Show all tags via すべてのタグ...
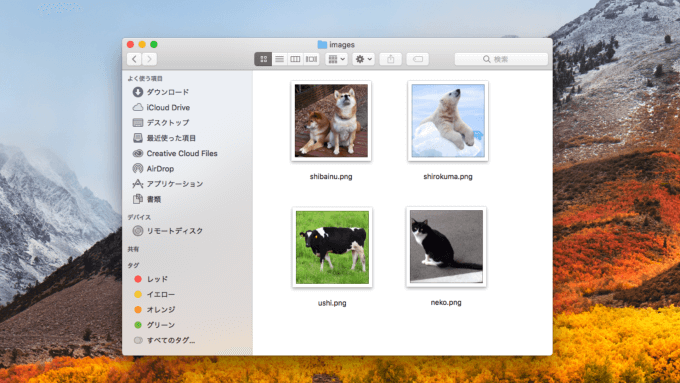This screenshot has height=383, width=680. click(x=171, y=340)
